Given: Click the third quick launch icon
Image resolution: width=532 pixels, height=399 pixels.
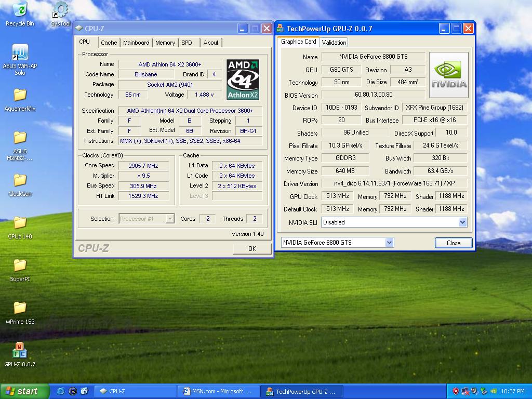Looking at the screenshot, I should click(85, 391).
